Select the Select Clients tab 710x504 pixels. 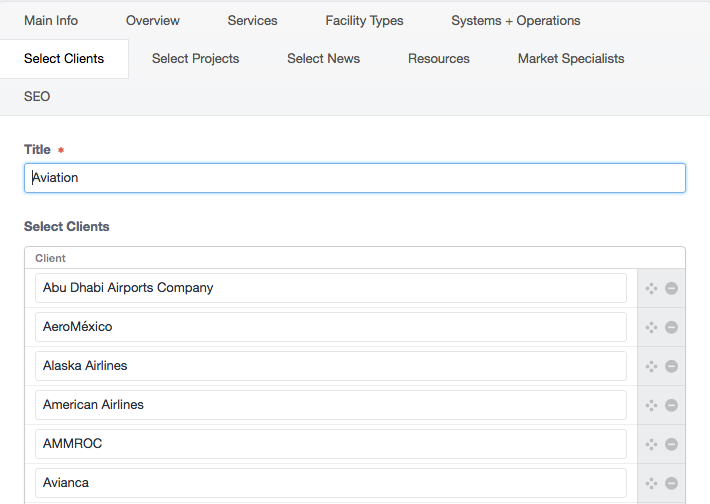tap(64, 59)
